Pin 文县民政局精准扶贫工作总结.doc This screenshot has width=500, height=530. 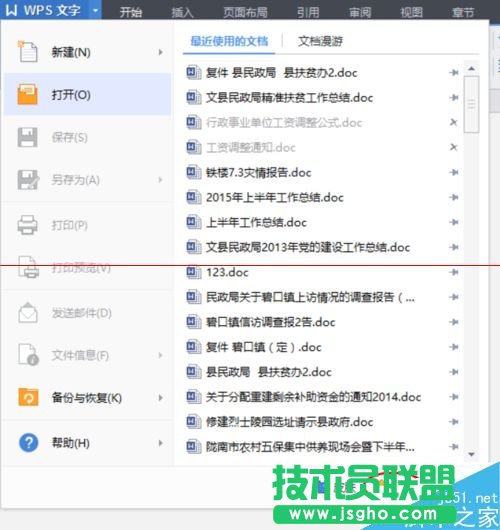tap(454, 97)
